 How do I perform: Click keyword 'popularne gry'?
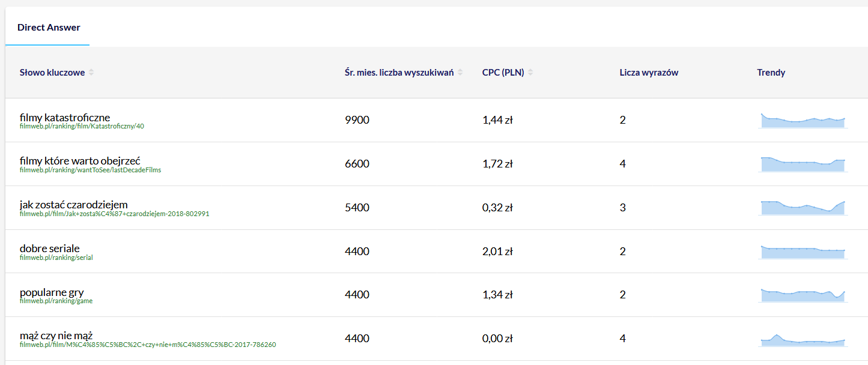pos(52,292)
